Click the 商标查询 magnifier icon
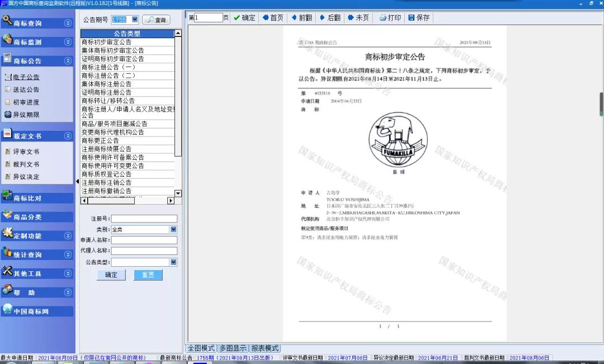604x364 pixels. pos(7,21)
